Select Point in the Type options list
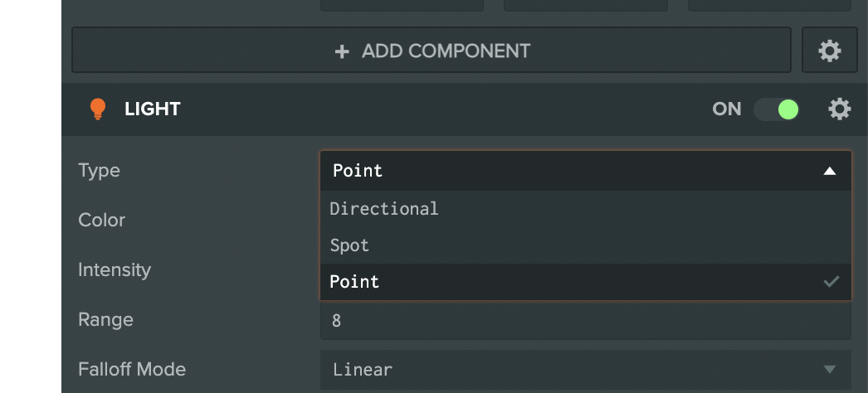The width and height of the screenshot is (868, 393). point(354,282)
